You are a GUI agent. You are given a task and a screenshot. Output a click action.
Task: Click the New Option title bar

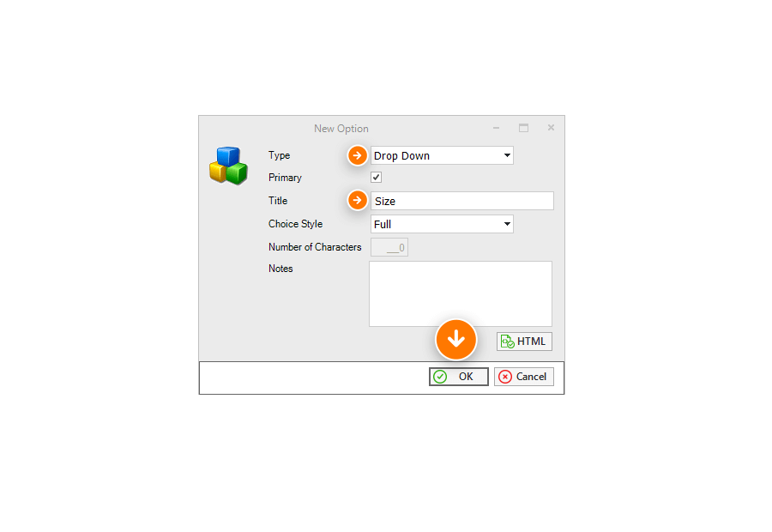(x=341, y=129)
